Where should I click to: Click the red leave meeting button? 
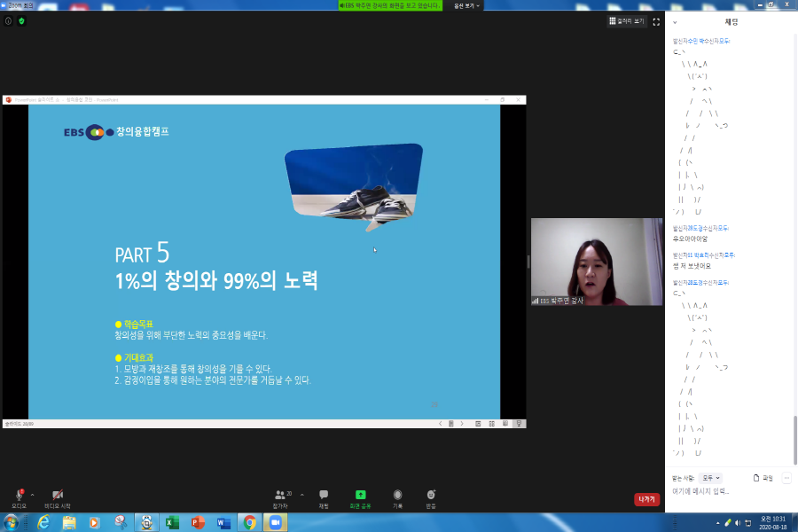(646, 499)
